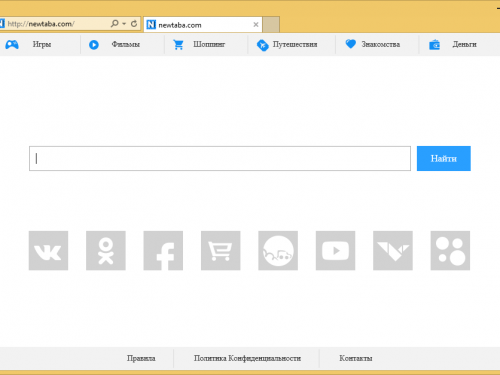Open the VK shortcut tile
500x375 pixels.
coord(48,250)
